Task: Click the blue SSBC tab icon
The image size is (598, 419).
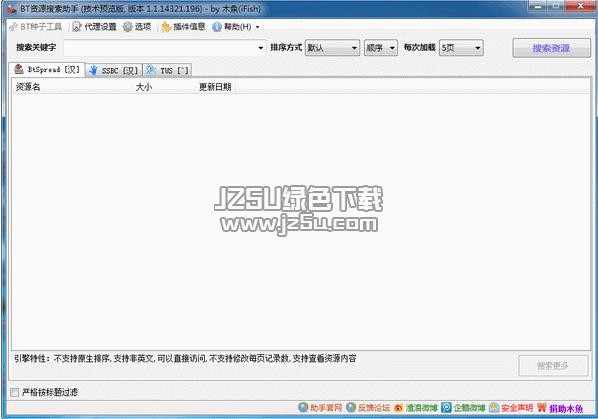Action: point(93,70)
